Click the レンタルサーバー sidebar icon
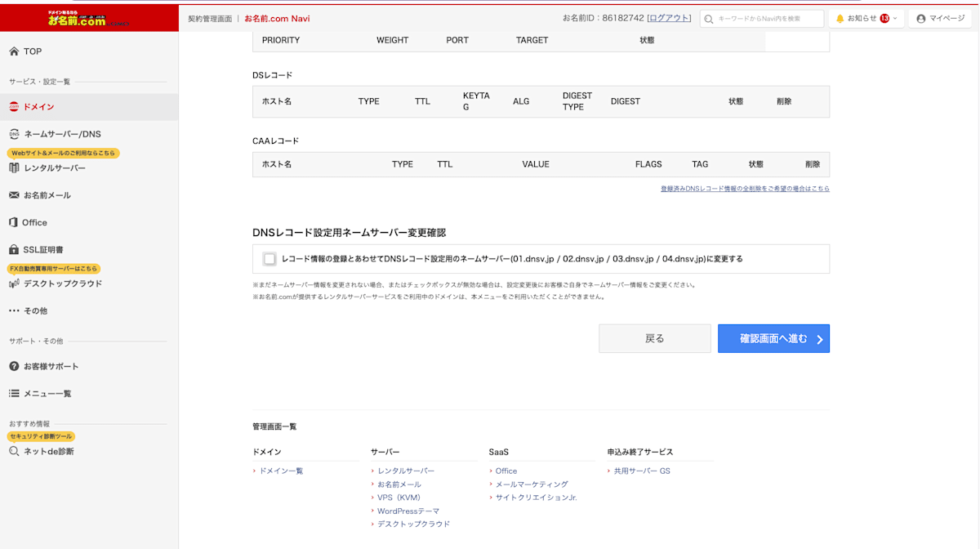 tap(14, 167)
